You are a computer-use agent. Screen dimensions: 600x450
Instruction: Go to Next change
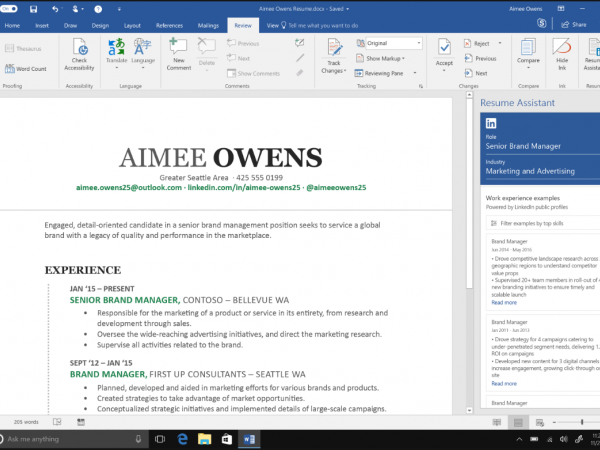click(x=476, y=73)
